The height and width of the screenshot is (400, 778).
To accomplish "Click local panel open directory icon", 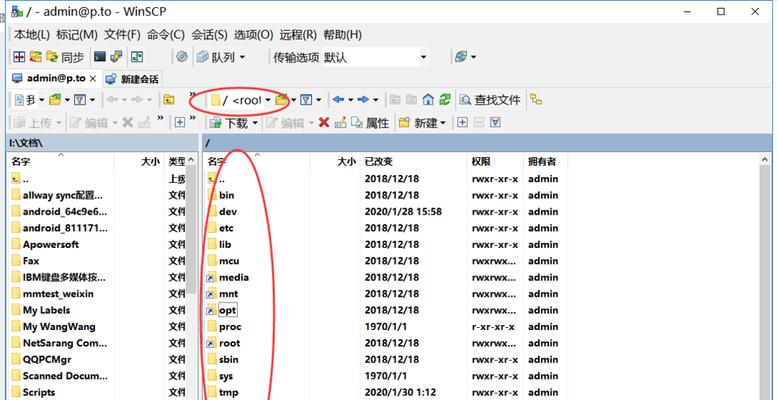I will tap(55, 100).
